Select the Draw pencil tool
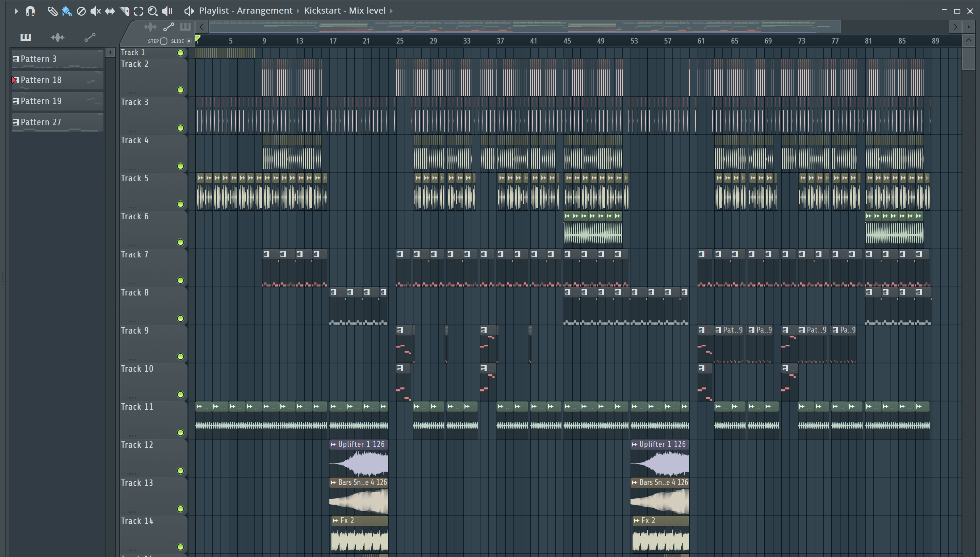The image size is (980, 557). coord(52,11)
